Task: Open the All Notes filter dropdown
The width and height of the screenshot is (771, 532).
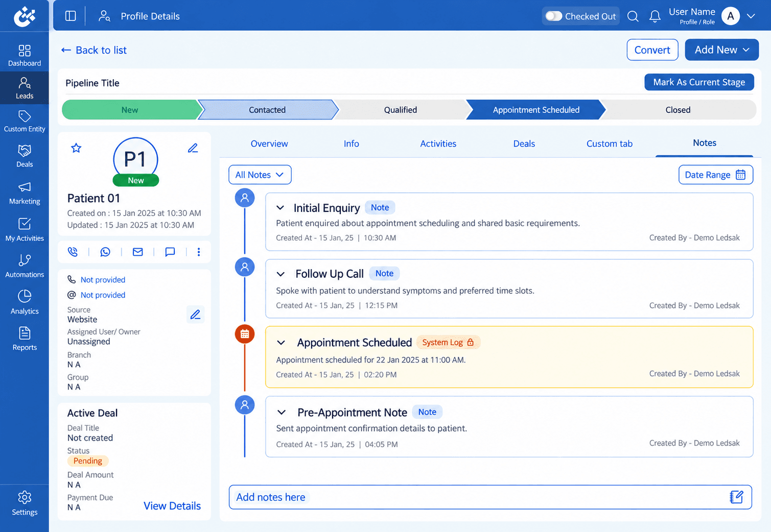Action: pyautogui.click(x=260, y=175)
